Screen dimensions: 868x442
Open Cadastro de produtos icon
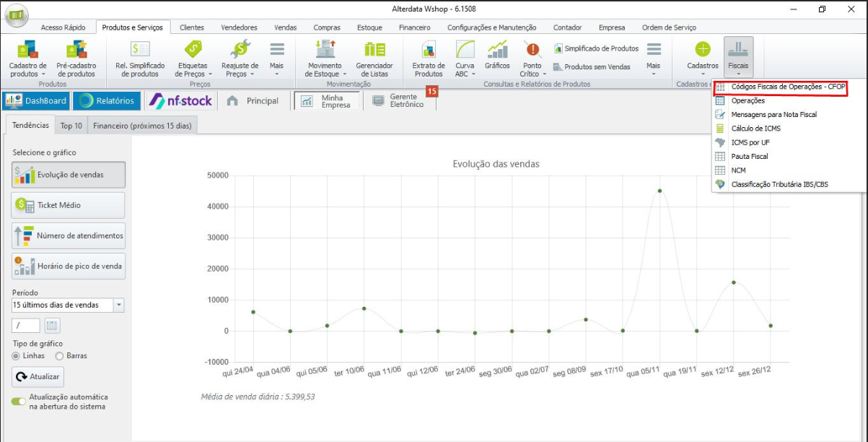pos(27,49)
